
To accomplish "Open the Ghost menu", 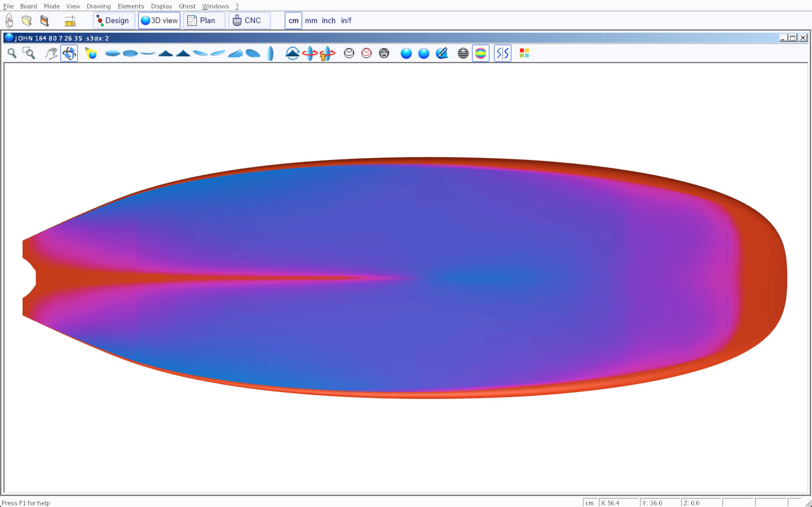I will click(187, 6).
